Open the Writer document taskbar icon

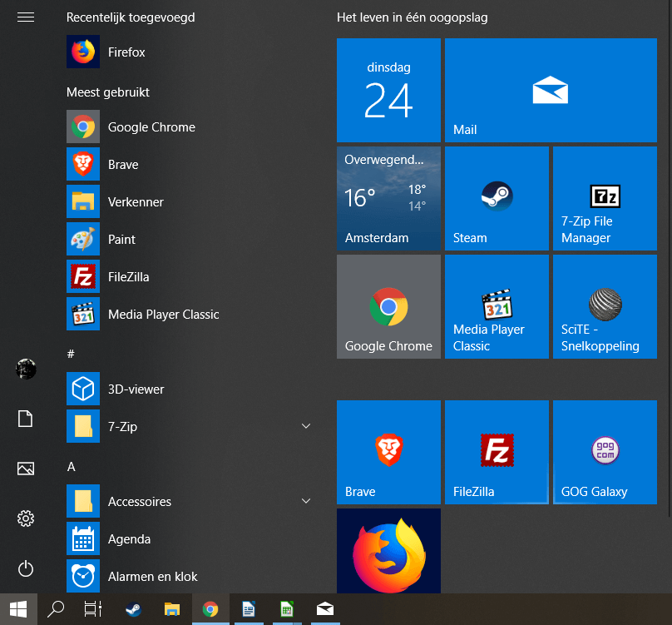(249, 609)
